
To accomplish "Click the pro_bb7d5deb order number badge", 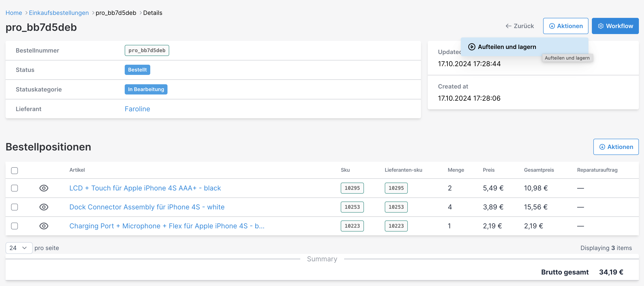I will coord(147,50).
